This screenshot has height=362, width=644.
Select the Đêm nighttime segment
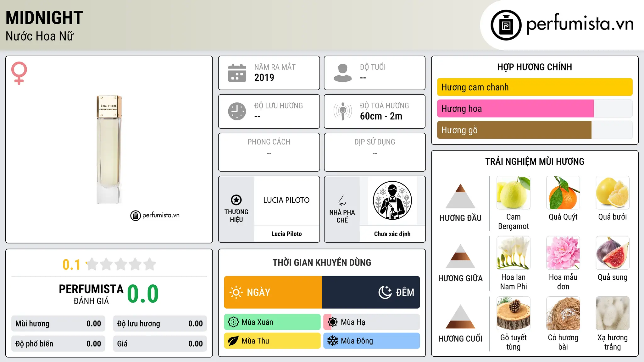(x=371, y=292)
